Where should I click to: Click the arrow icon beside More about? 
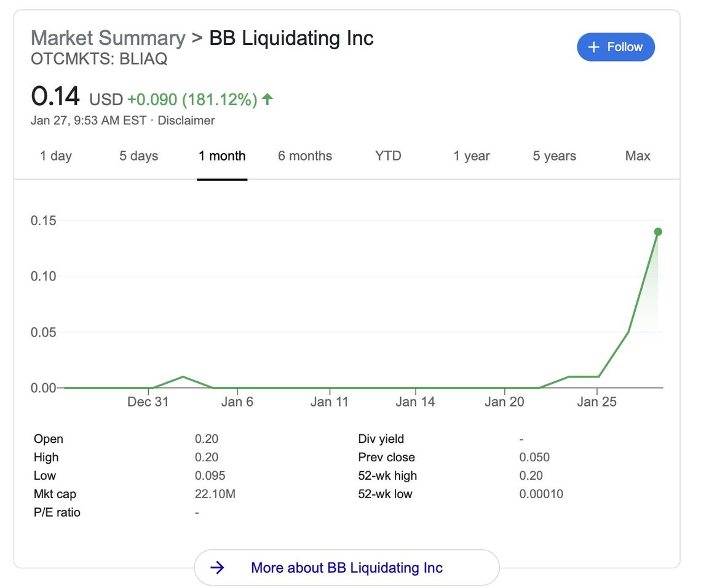(x=217, y=568)
